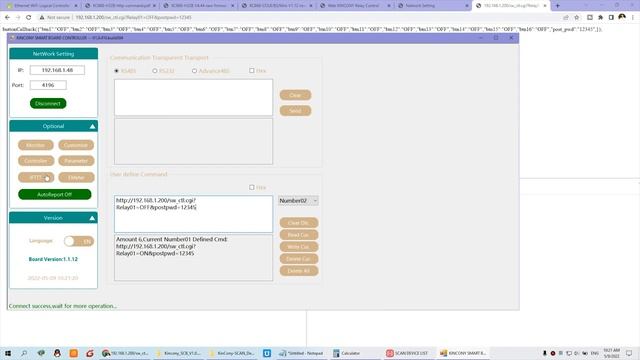The height and width of the screenshot is (360, 640).
Task: Open SCAN DEVICE LIST taskbar item
Action: pos(407,353)
